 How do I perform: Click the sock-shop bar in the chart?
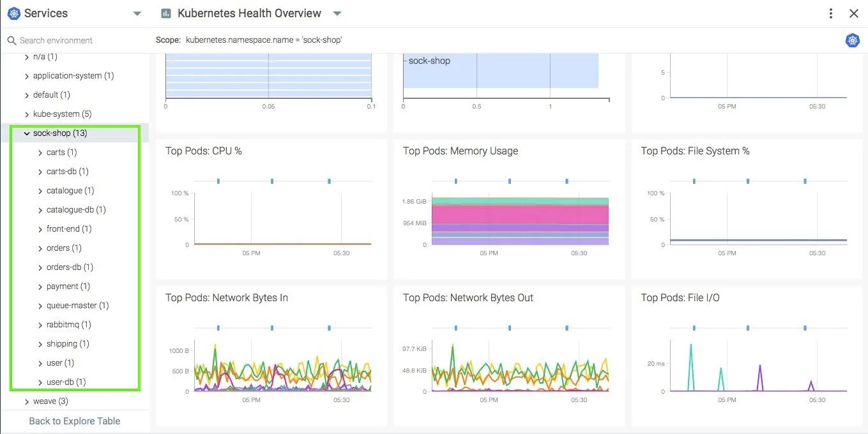[x=501, y=70]
